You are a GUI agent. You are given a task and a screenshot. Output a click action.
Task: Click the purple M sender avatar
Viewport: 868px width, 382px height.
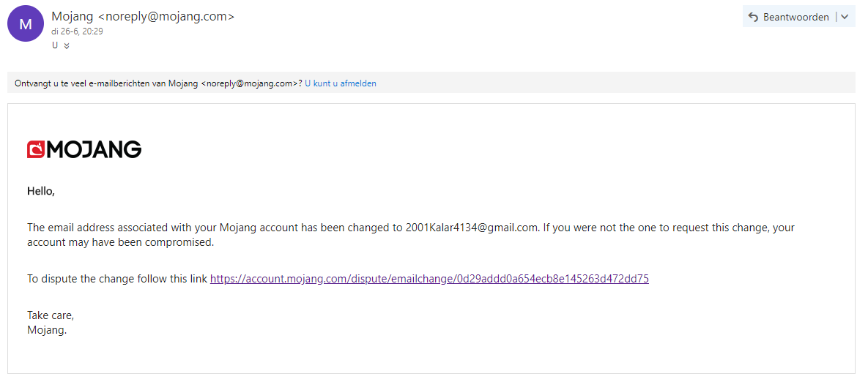click(26, 23)
